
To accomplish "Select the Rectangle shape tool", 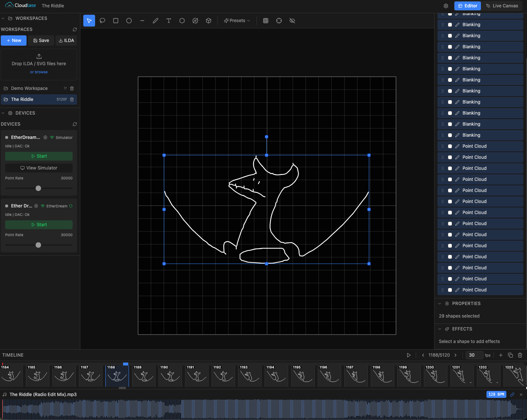I will 115,21.
